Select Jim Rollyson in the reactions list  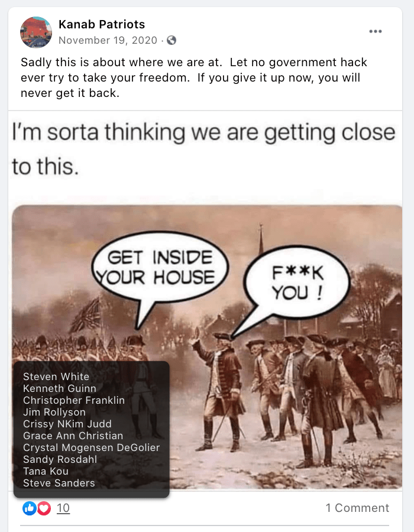click(54, 412)
